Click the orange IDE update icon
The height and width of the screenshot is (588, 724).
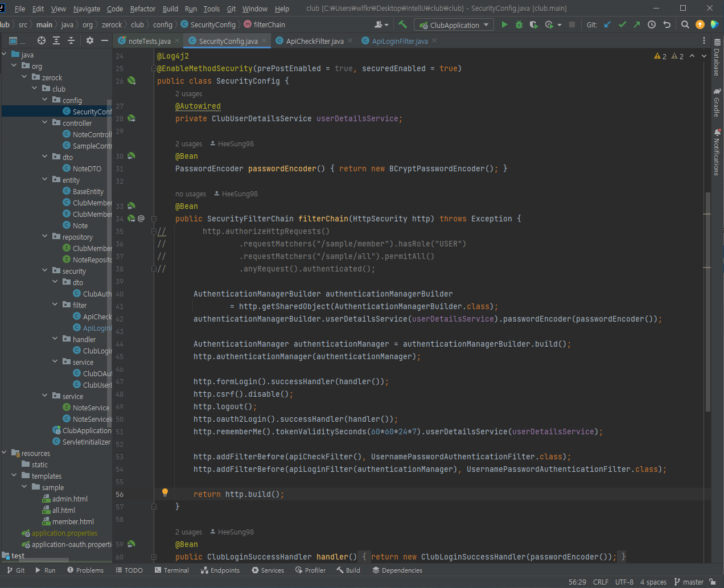(x=700, y=24)
